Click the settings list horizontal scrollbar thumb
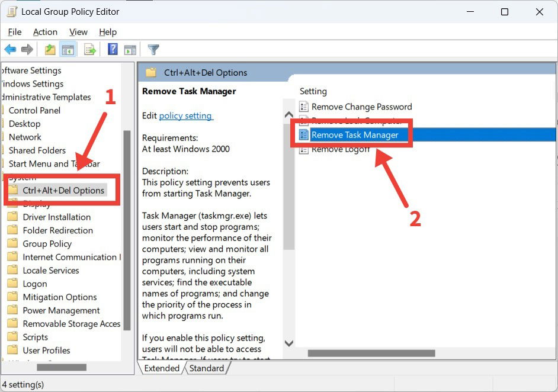The width and height of the screenshot is (558, 392). (x=371, y=354)
